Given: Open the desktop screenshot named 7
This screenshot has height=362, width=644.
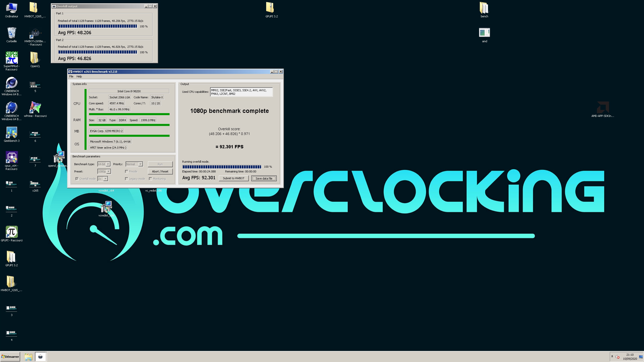Looking at the screenshot, I should click(x=35, y=161).
